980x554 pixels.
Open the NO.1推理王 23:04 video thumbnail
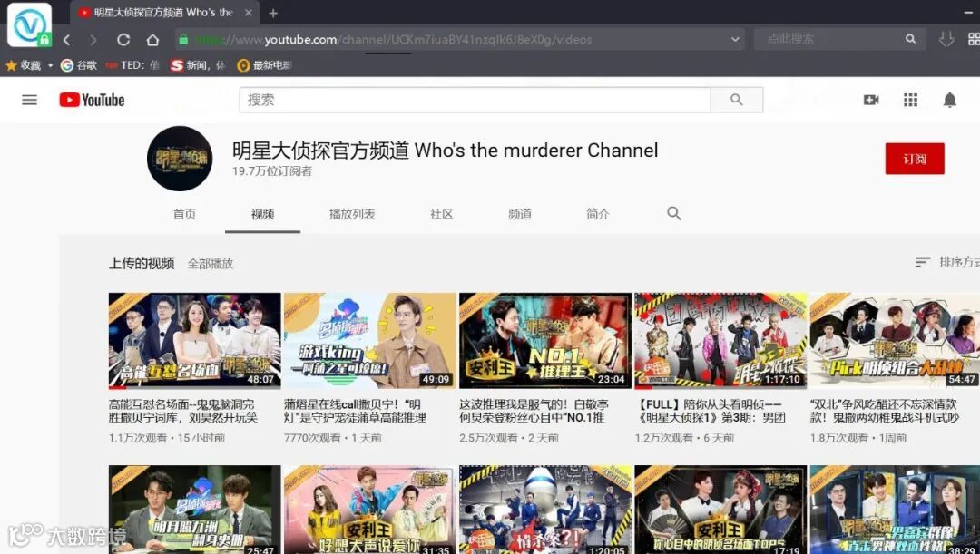pyautogui.click(x=545, y=341)
